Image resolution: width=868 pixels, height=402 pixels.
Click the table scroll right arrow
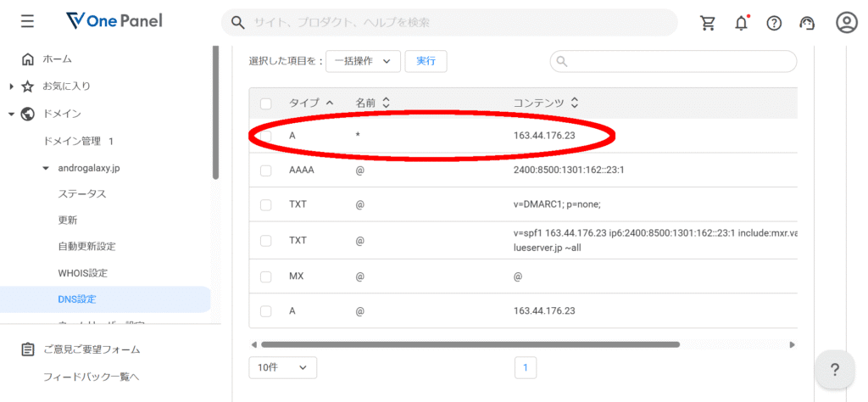click(x=793, y=344)
